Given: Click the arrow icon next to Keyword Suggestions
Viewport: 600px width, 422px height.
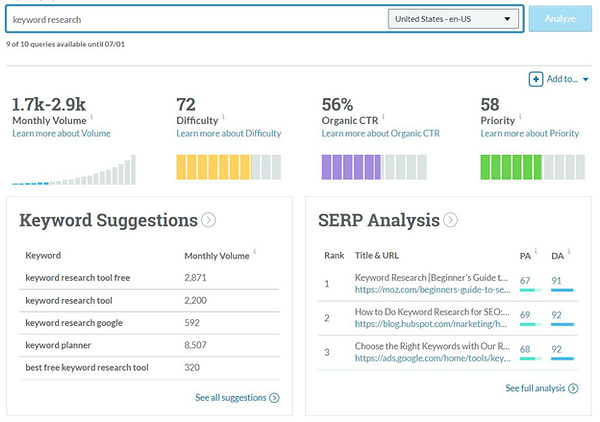Looking at the screenshot, I should pos(208,220).
